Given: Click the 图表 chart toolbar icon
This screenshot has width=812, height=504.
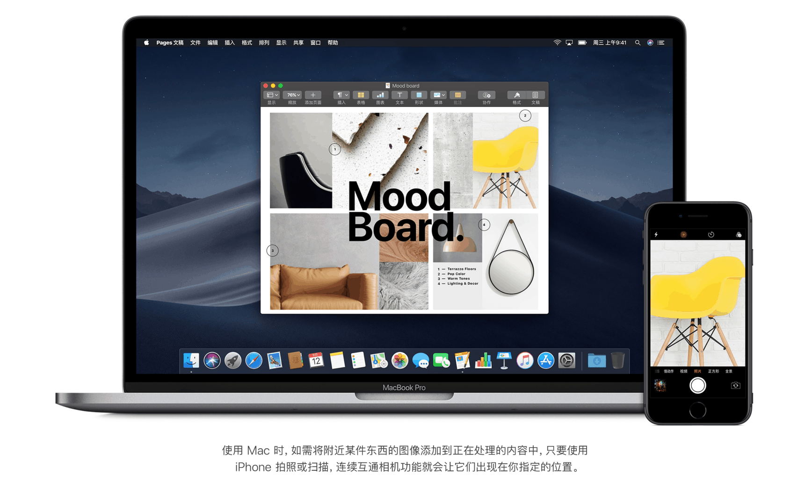Looking at the screenshot, I should pos(380,95).
